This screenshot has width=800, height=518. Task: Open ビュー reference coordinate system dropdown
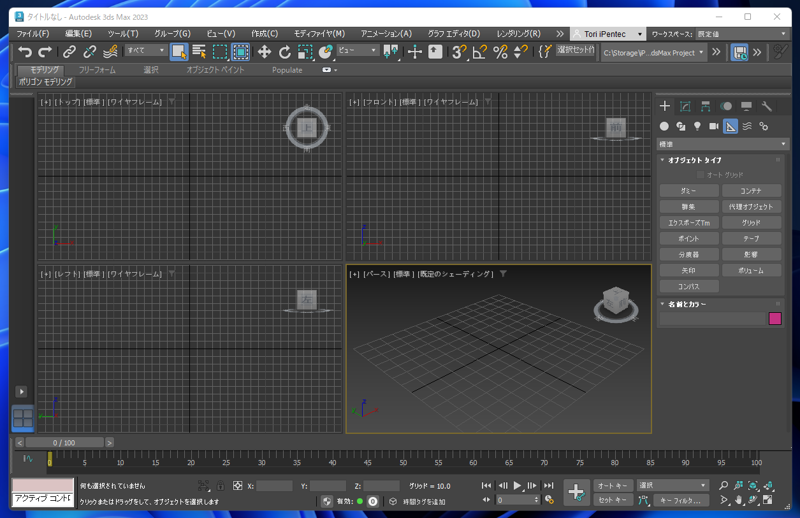pos(357,50)
